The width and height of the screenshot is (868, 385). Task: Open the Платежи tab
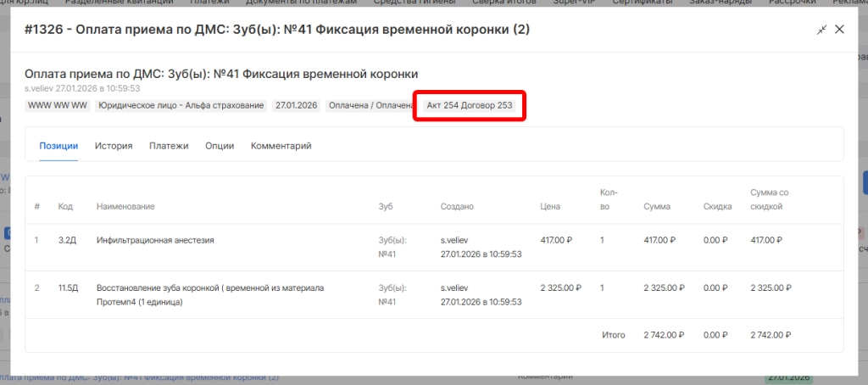(x=169, y=146)
